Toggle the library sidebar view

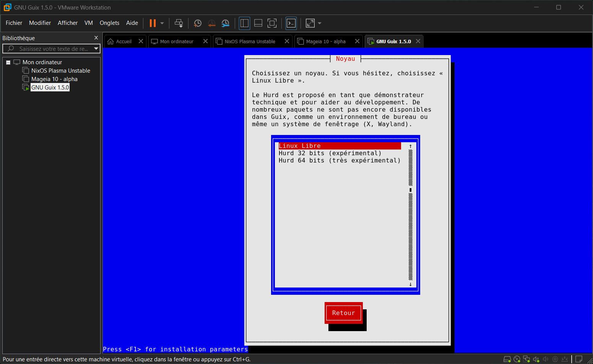pos(245,23)
